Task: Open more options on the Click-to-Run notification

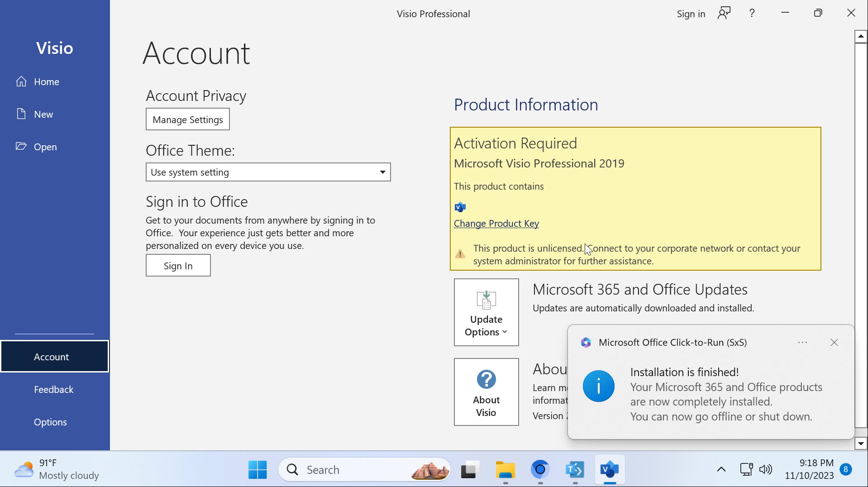Action: click(803, 343)
